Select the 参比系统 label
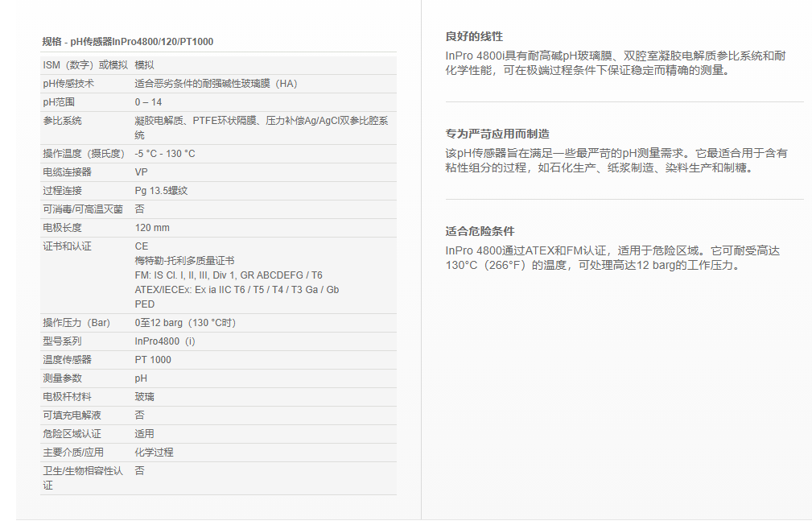Viewport: 812px width, 525px height. (62, 121)
